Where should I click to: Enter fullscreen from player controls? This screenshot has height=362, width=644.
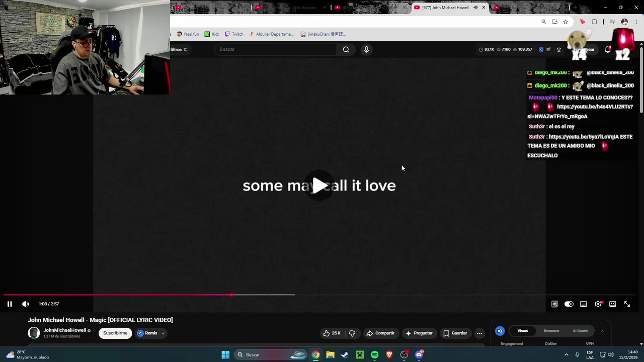(627, 304)
